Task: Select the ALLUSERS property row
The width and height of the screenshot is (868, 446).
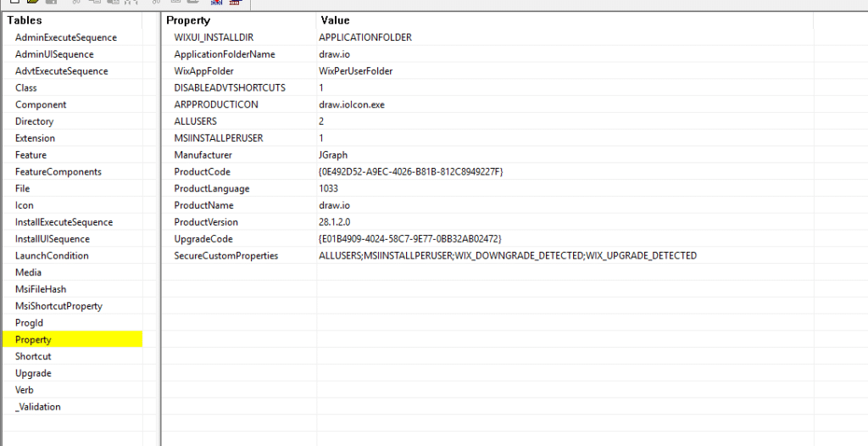Action: click(x=196, y=121)
